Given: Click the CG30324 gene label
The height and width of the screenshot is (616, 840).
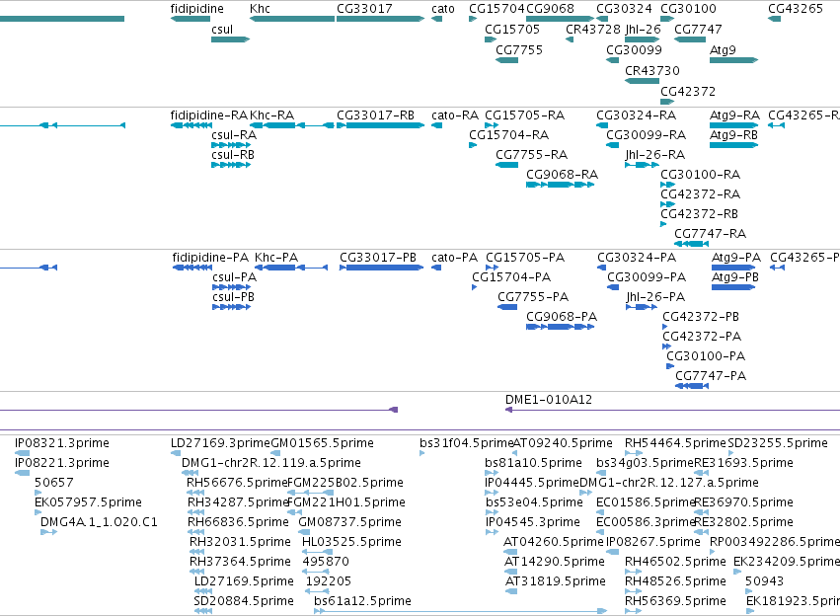Looking at the screenshot, I should 624,9.
